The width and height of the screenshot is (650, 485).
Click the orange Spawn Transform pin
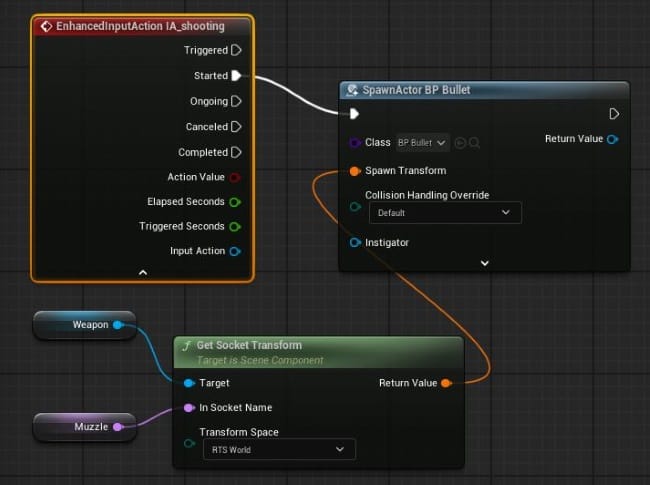pyautogui.click(x=355, y=171)
